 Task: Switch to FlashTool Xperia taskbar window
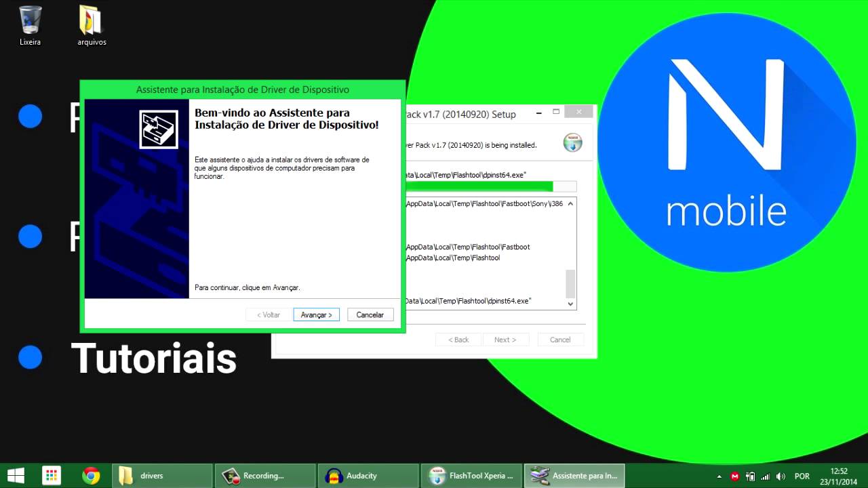[471, 476]
